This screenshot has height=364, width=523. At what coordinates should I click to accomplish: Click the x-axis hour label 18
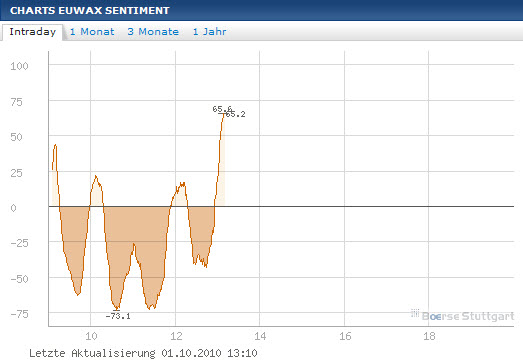pos(429,336)
